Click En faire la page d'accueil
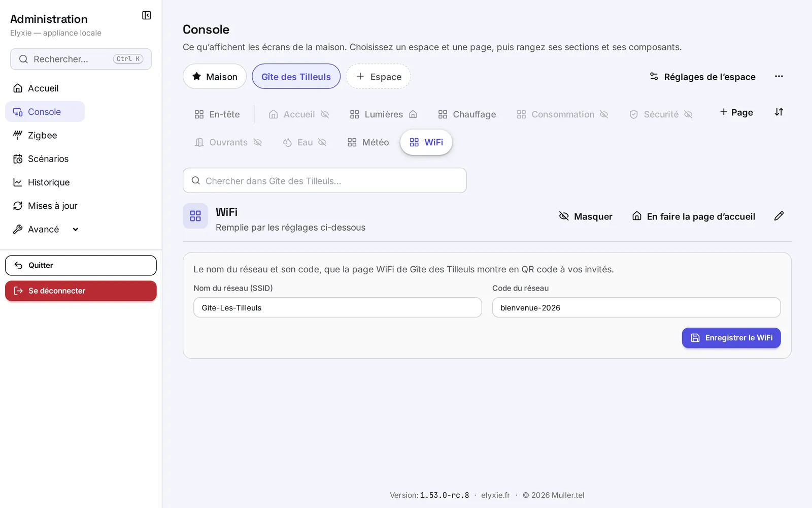812x508 pixels. tap(694, 216)
